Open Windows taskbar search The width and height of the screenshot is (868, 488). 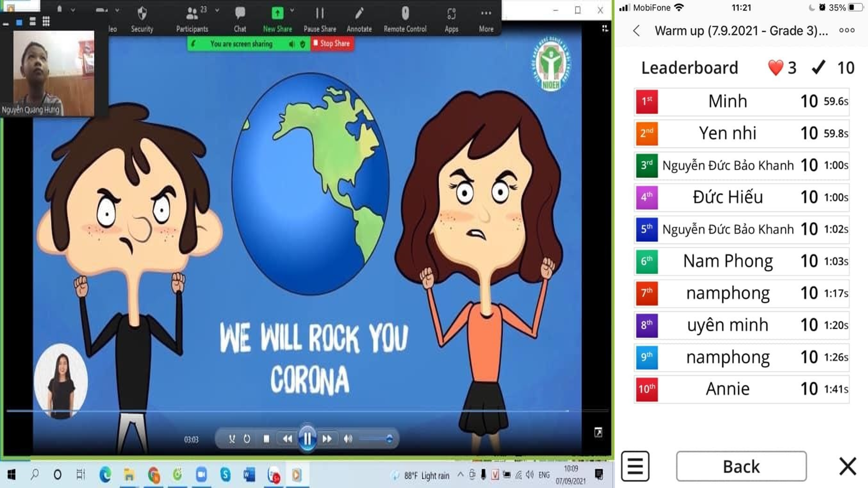pos(35,475)
